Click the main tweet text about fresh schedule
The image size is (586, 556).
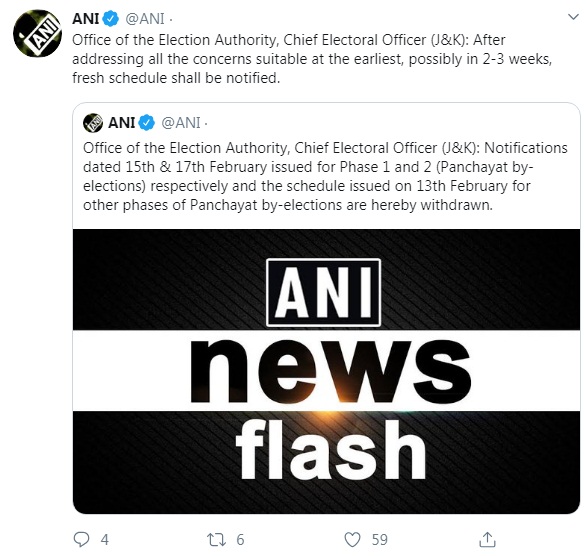pos(312,59)
